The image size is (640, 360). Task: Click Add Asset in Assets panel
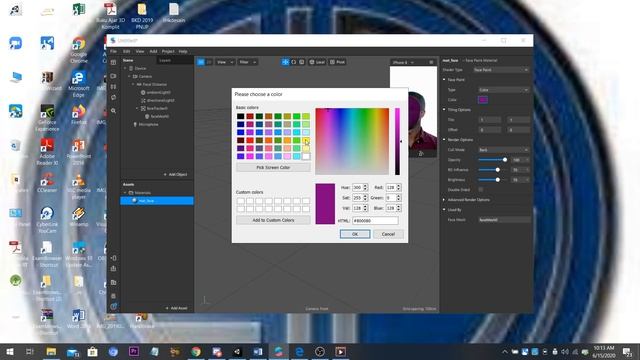coord(176,308)
